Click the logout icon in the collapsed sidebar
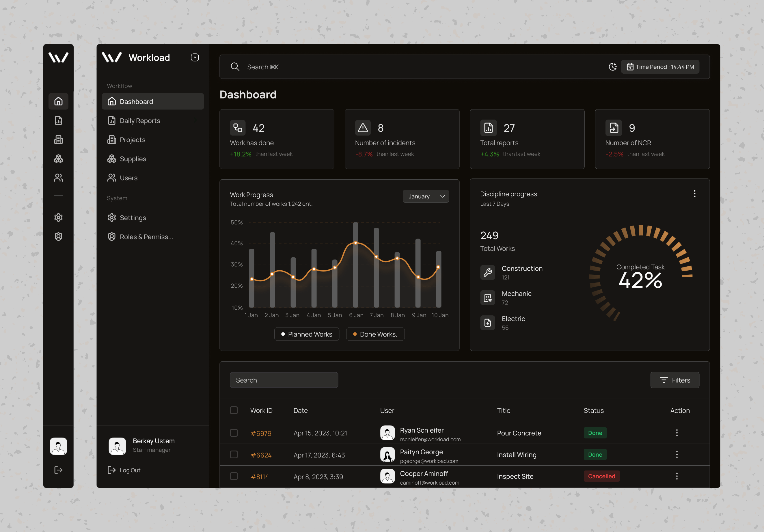Viewport: 764px width, 532px height. (x=58, y=470)
